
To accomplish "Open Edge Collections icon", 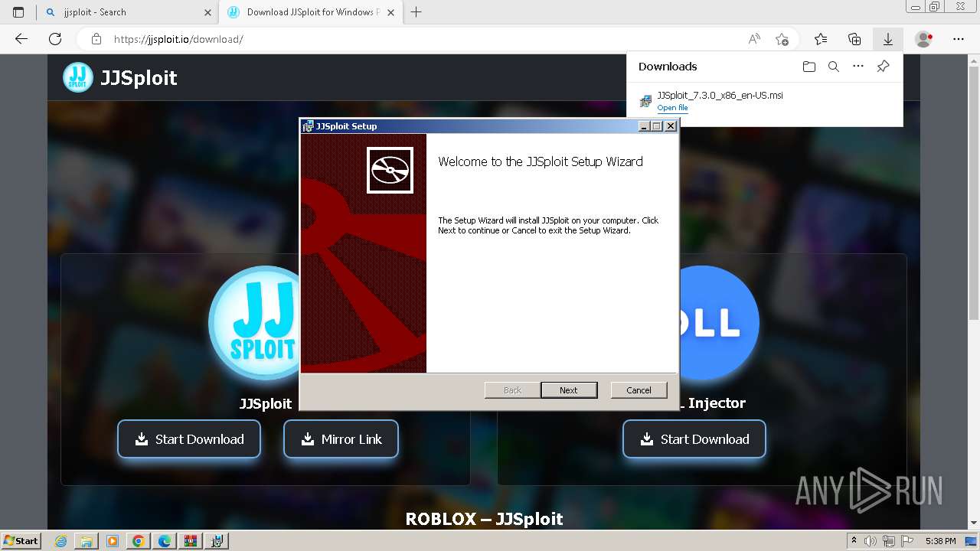I will pos(854,39).
